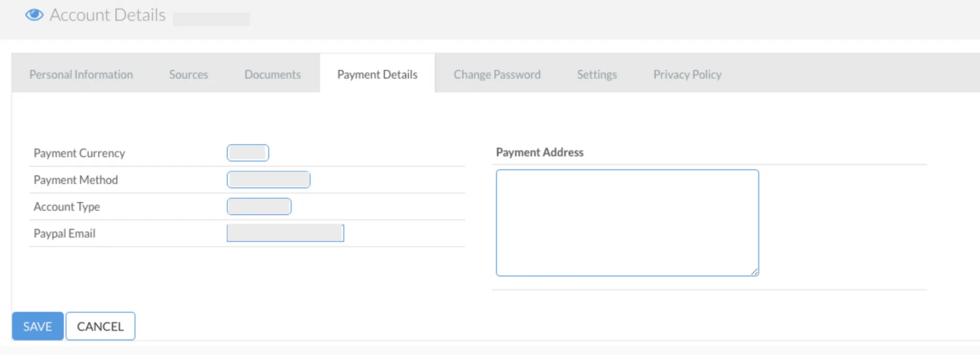The image size is (980, 355).
Task: Grab the Payment Address textarea resize handle
Action: 754,272
